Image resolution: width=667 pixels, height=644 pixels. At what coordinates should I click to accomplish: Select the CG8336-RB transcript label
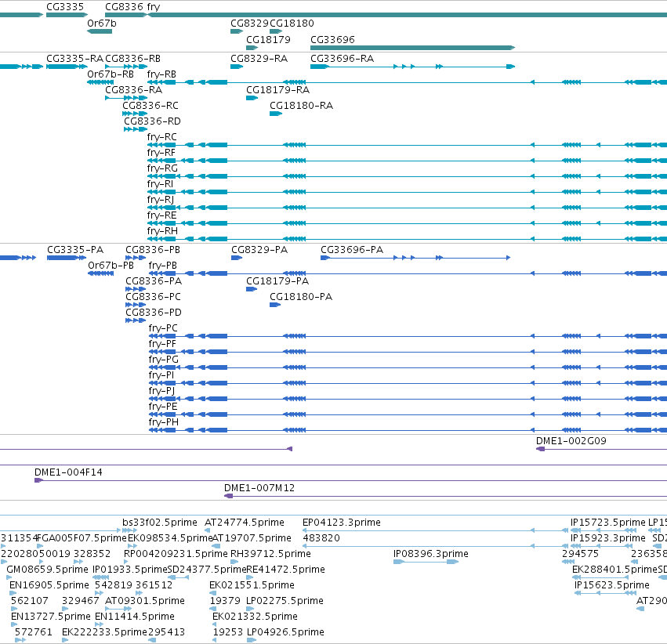click(x=132, y=58)
